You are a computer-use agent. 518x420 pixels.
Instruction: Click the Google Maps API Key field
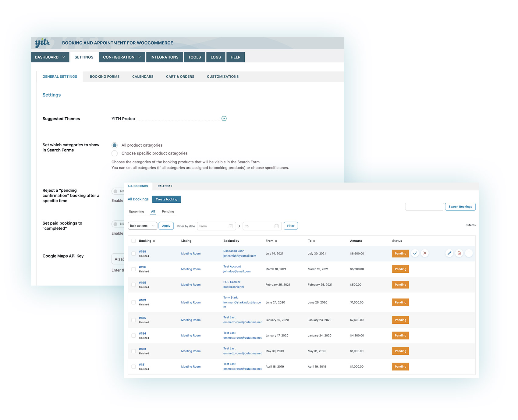click(x=118, y=259)
